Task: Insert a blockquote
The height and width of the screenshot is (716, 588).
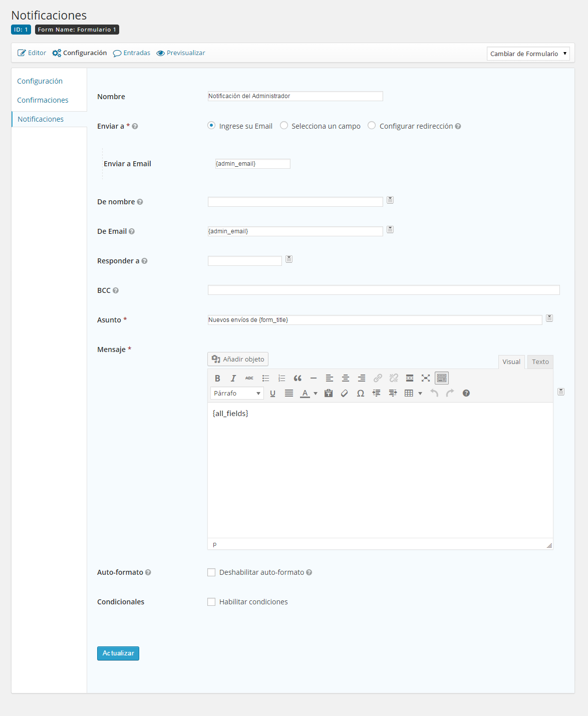Action: point(298,378)
